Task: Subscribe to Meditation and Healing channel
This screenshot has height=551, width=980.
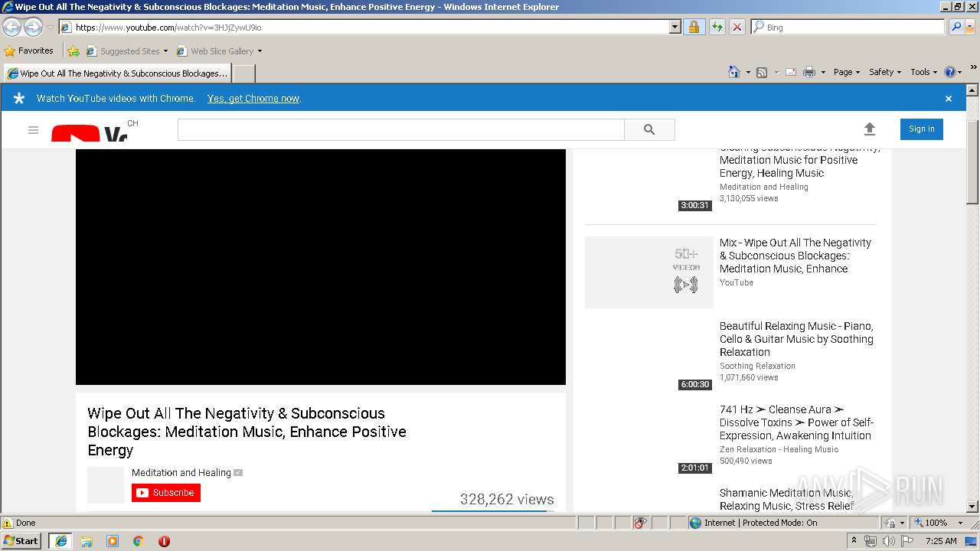Action: (166, 493)
